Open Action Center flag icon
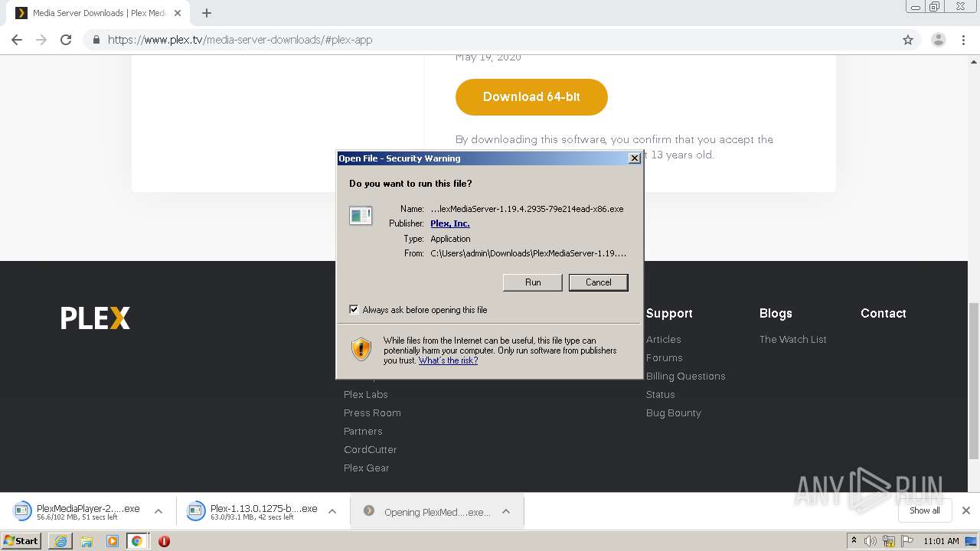The image size is (980, 551). pos(906,541)
